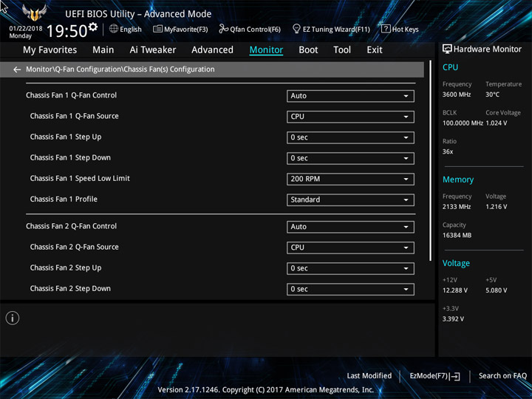The image size is (532, 399).
Task: Open the Boot tab
Action: point(308,50)
